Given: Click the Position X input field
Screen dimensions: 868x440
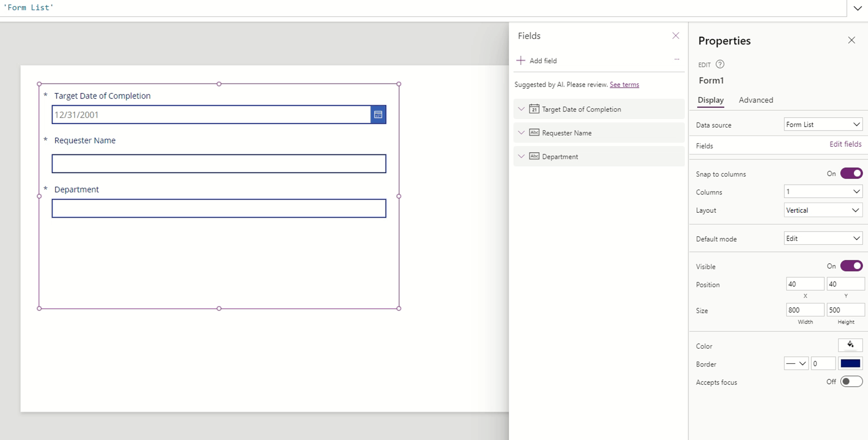Looking at the screenshot, I should (x=805, y=284).
